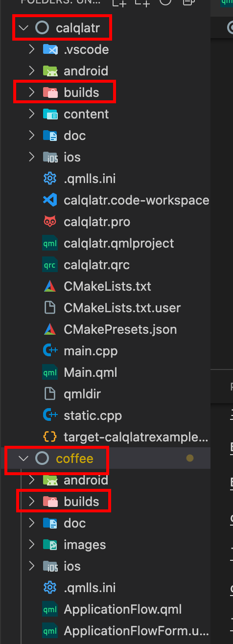Click the .vscode folder icon
233x644 pixels.
pos(50,49)
